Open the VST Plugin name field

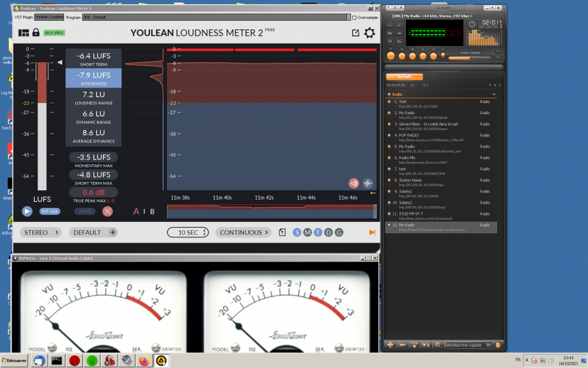coord(49,17)
